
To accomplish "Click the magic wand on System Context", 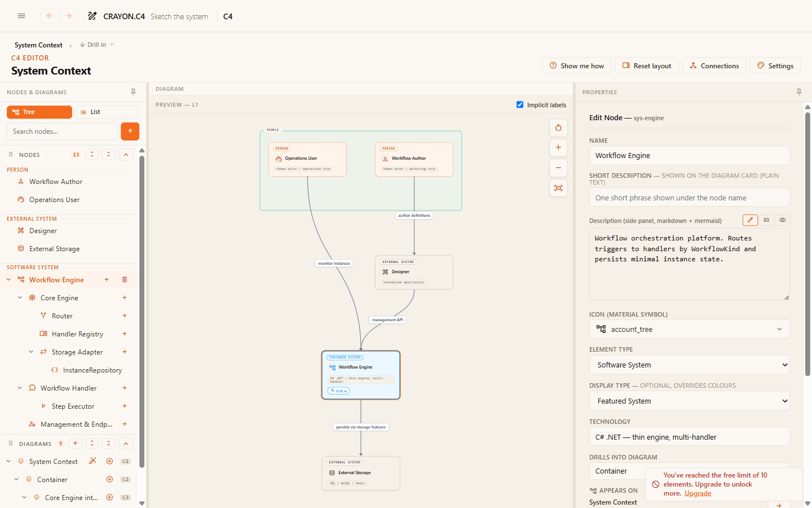I will 92,461.
